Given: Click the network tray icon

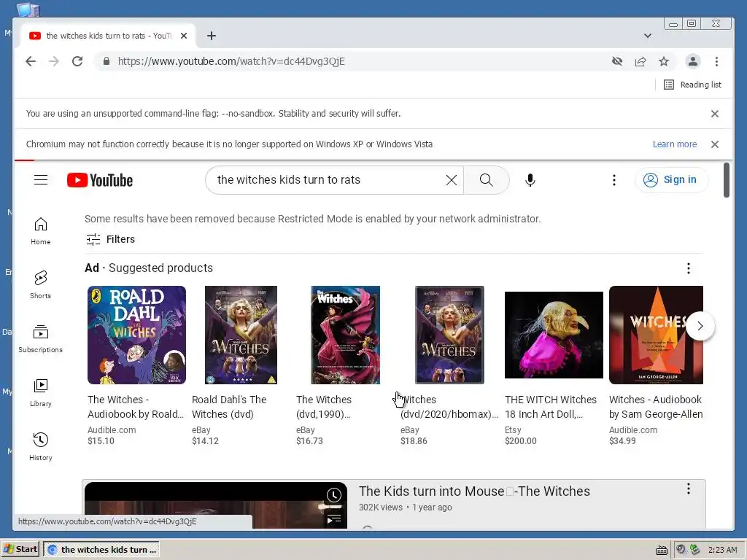Looking at the screenshot, I should coord(695,550).
